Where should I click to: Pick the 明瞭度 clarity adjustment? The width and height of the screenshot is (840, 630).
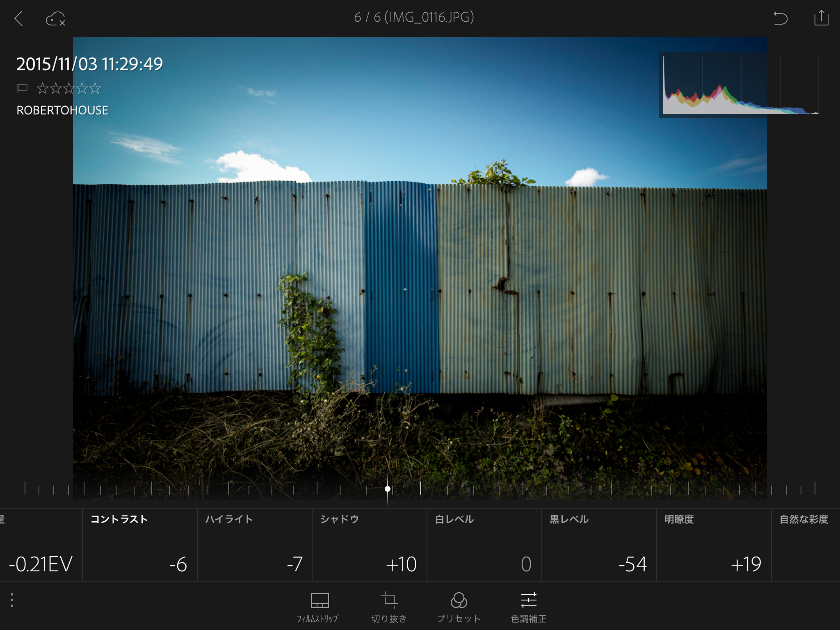[714, 545]
